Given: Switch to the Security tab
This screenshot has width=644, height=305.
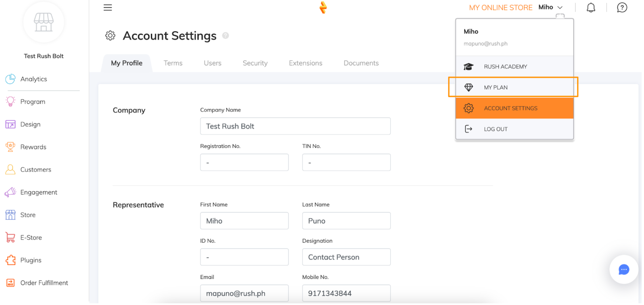Looking at the screenshot, I should pos(255,63).
